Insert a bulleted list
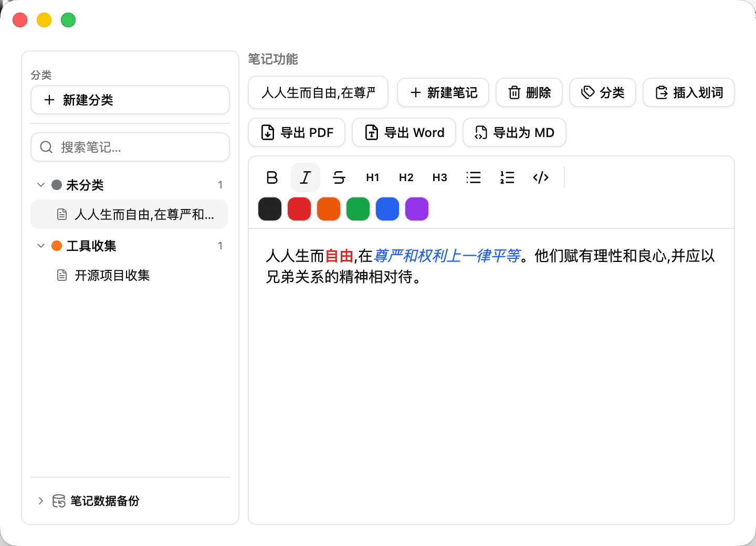This screenshot has height=546, width=756. pos(474,177)
